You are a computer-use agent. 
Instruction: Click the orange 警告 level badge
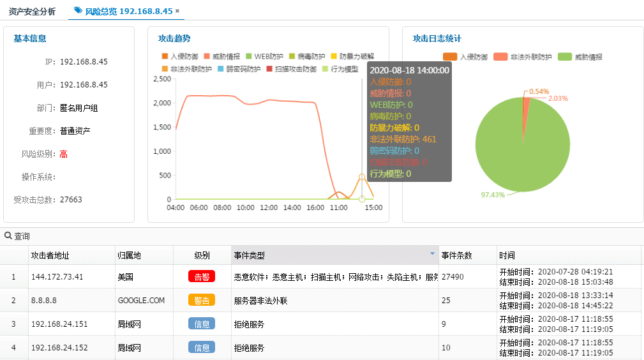point(201,300)
